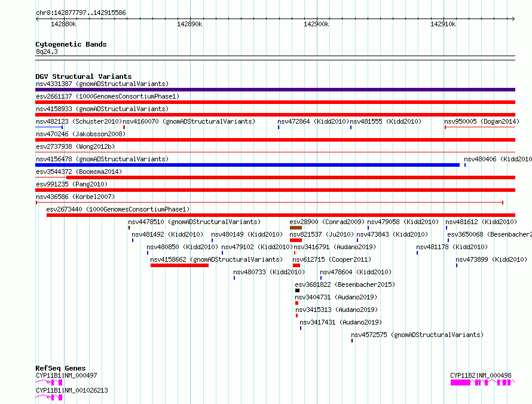The height and width of the screenshot is (404, 532).
Task: Select the blue nsv482123 variant line
Action: coord(49,127)
